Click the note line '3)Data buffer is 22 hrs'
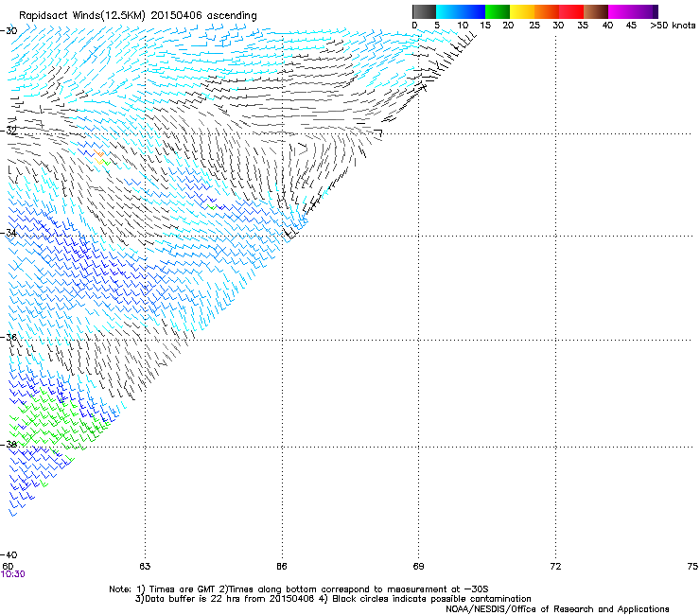The width and height of the screenshot is (700, 615). click(333, 599)
